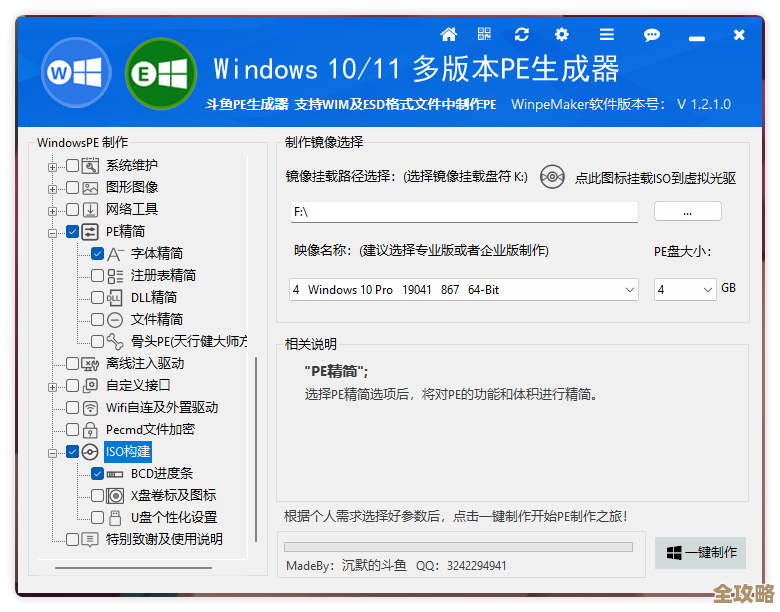Click the U盘个性化设置 USB icon

point(115,517)
